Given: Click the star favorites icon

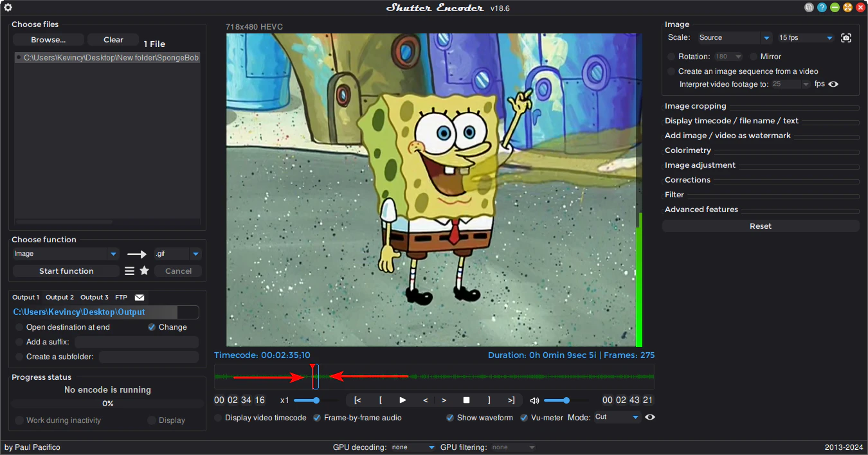Looking at the screenshot, I should pyautogui.click(x=145, y=271).
